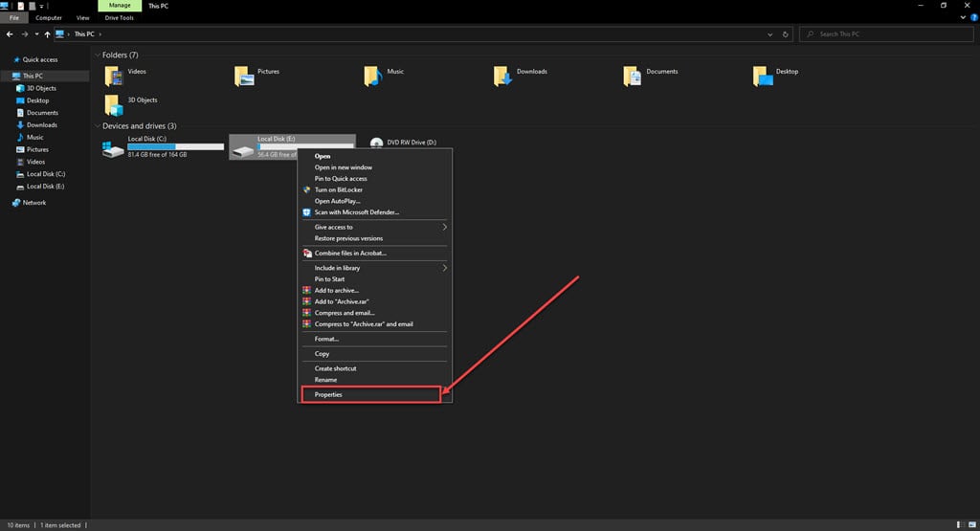
Task: Click the Quick access star icon
Action: pyautogui.click(x=17, y=60)
